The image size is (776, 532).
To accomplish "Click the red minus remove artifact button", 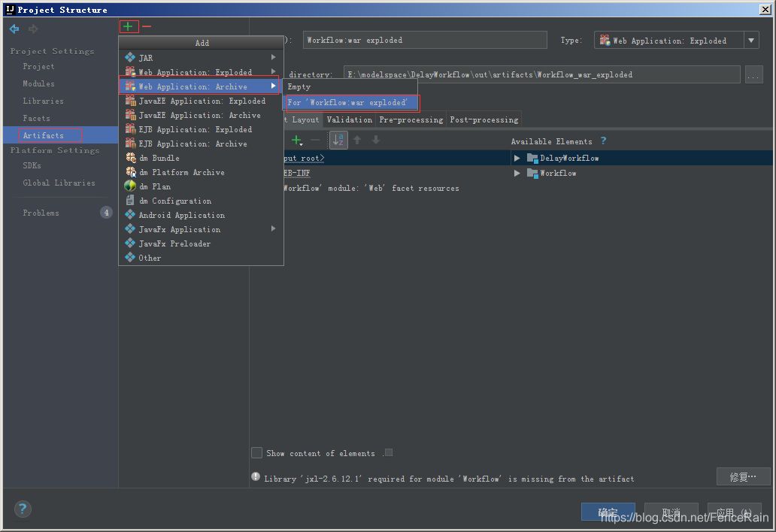I will click(147, 26).
